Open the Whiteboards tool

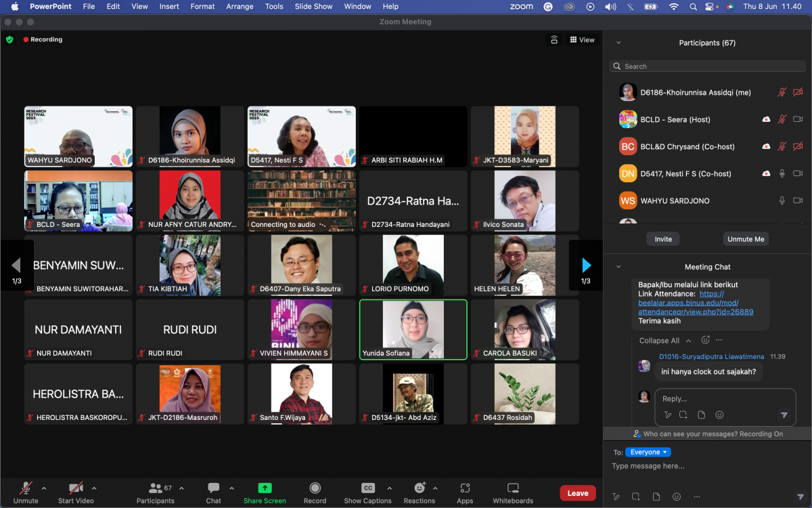(x=513, y=493)
